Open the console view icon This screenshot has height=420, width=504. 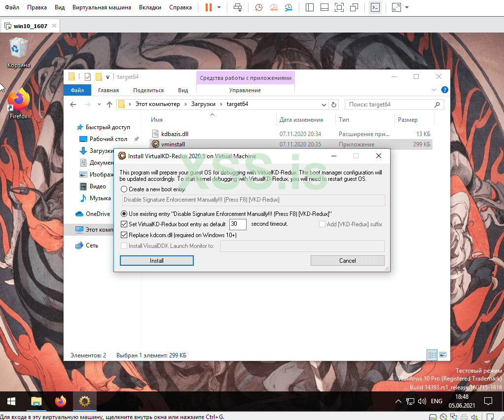point(375,7)
